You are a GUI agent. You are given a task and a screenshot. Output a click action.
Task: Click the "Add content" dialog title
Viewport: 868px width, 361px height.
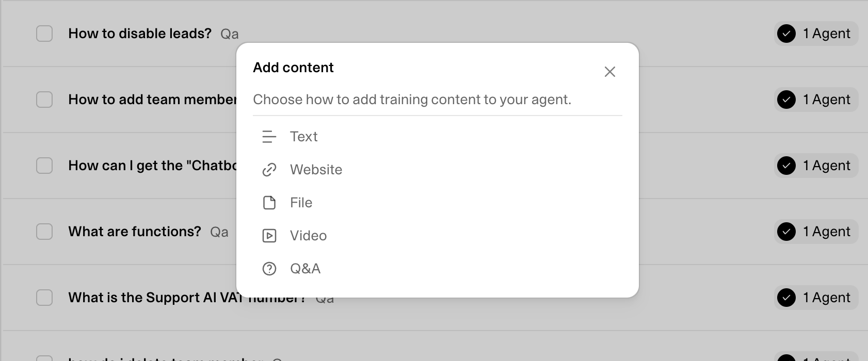point(293,68)
